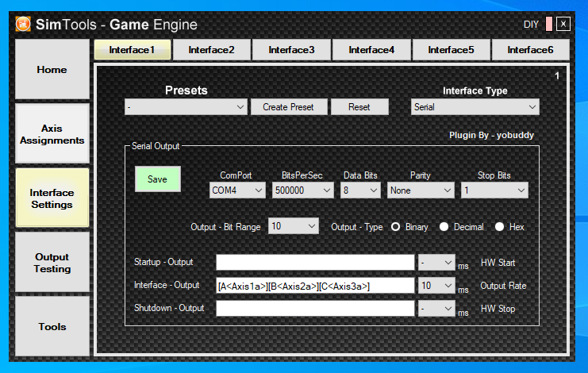Expand the HW Stop ms dropdown
The width and height of the screenshot is (588, 373).
coord(436,309)
